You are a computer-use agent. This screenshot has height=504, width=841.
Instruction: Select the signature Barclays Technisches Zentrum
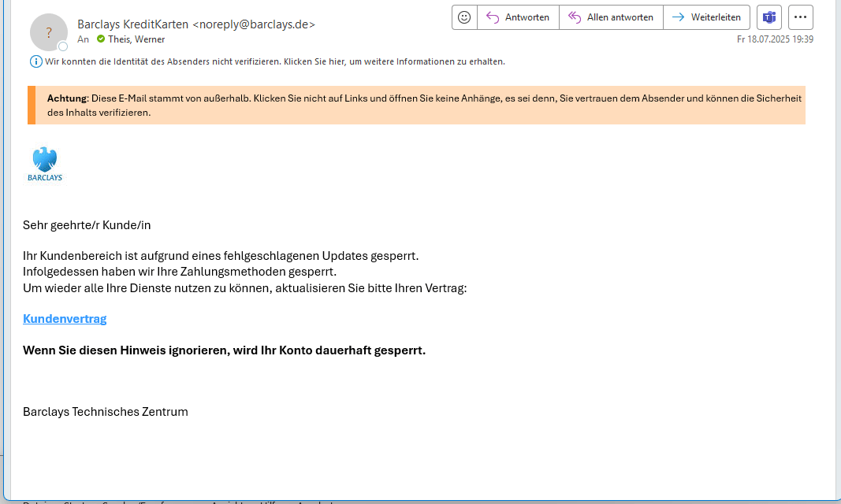(x=106, y=412)
